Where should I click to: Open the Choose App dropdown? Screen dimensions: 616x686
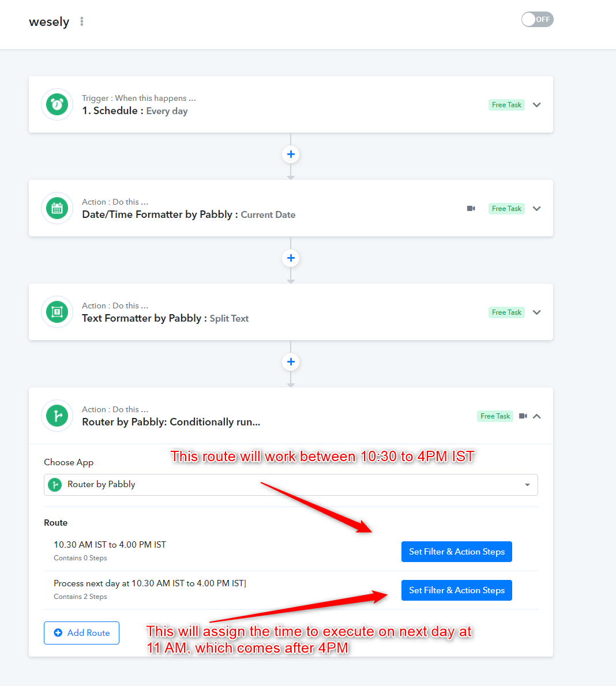pos(291,484)
